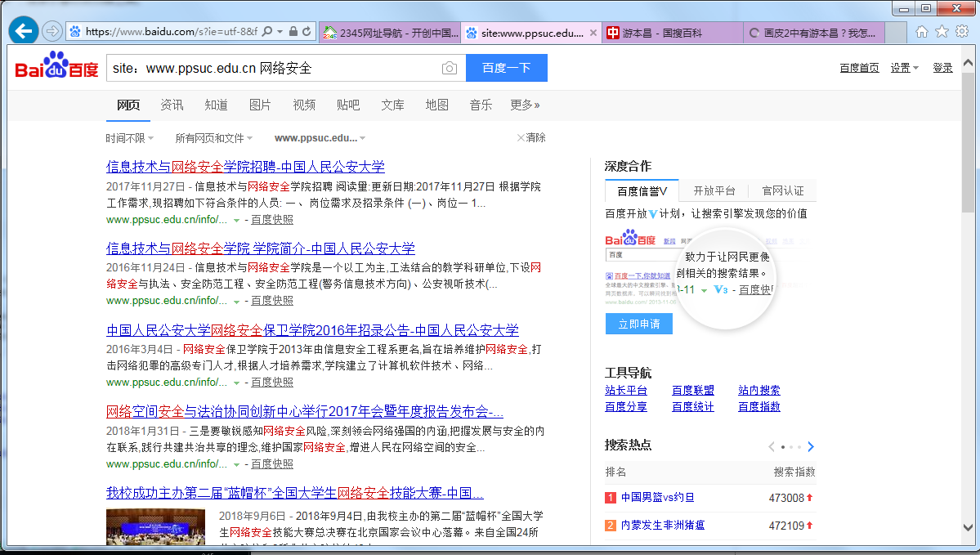This screenshot has width=980, height=555.
Task: Switch to the 百度信誉V tab
Action: (642, 190)
